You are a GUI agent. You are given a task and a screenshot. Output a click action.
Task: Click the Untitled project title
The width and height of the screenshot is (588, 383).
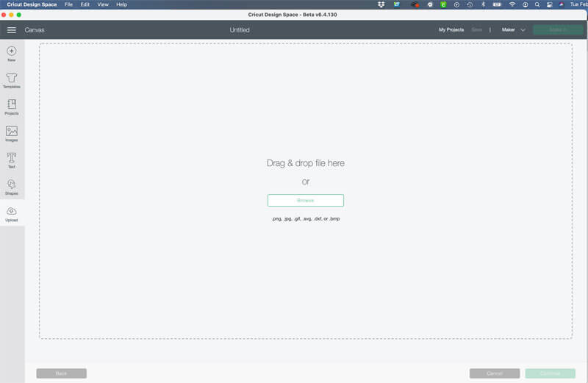(240, 30)
